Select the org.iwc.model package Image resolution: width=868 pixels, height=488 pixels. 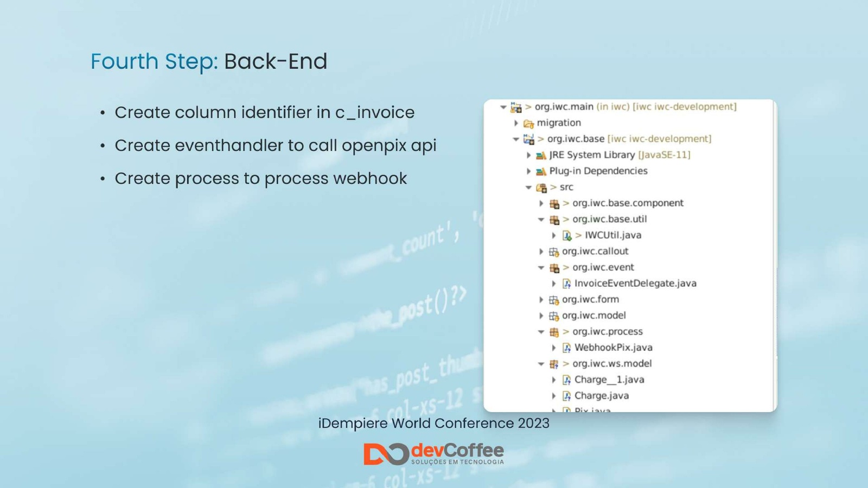[593, 316]
